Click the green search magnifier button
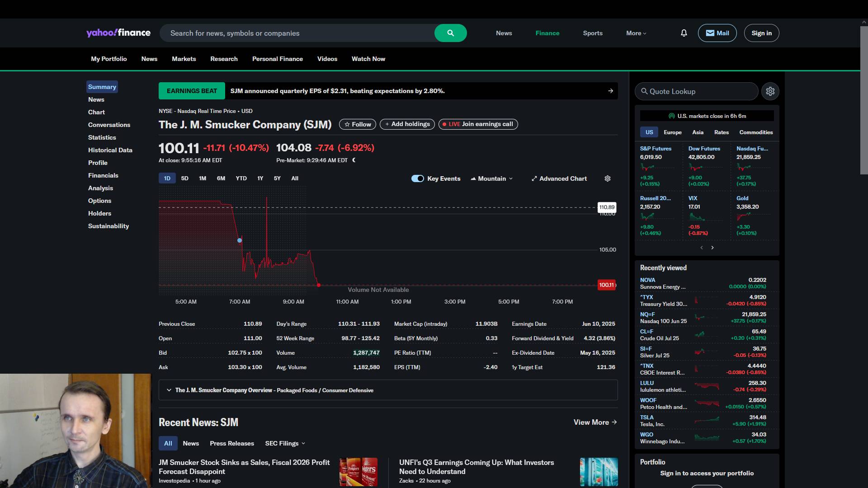 [x=450, y=33]
